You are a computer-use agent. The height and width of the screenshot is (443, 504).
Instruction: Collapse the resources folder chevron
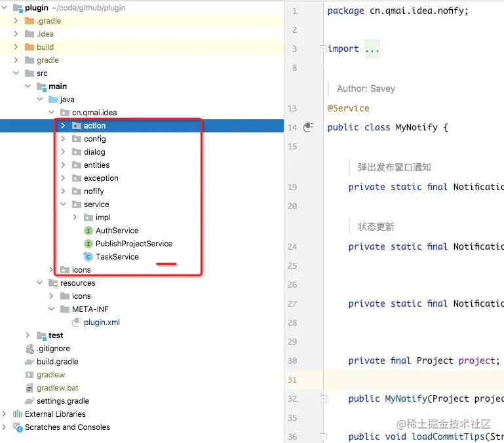point(39,282)
